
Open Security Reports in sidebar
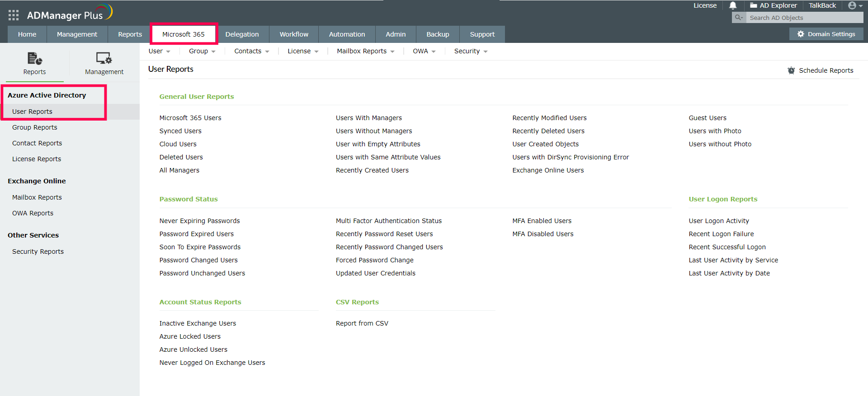[38, 252]
